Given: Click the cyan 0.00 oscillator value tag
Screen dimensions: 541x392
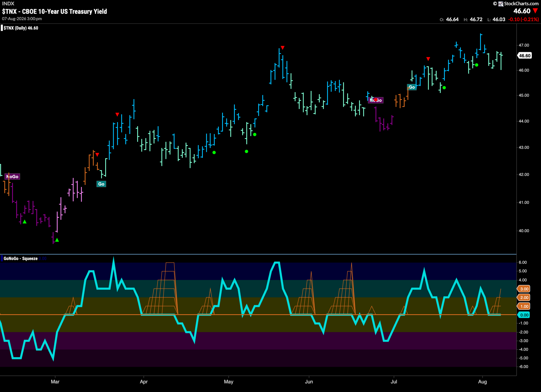Looking at the screenshot, I should (x=524, y=315).
